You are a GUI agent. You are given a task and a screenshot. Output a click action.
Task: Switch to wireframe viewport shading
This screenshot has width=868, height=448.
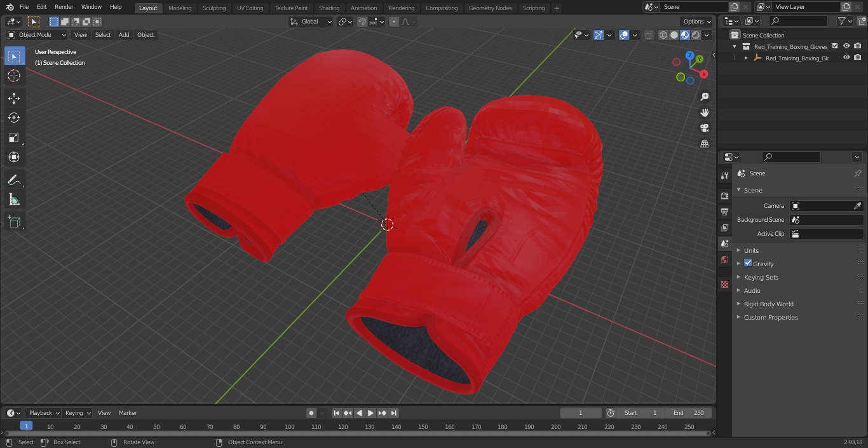(663, 35)
